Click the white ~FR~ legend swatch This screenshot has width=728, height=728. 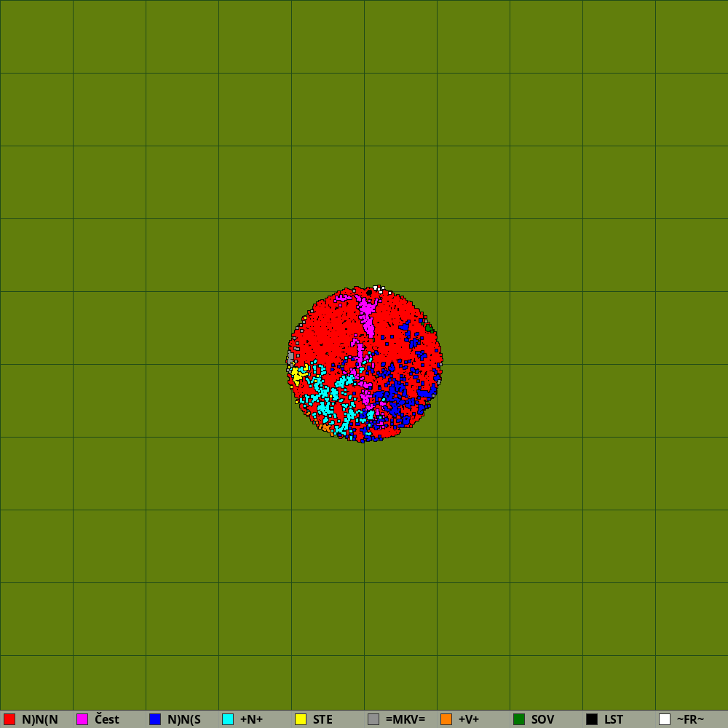665,719
